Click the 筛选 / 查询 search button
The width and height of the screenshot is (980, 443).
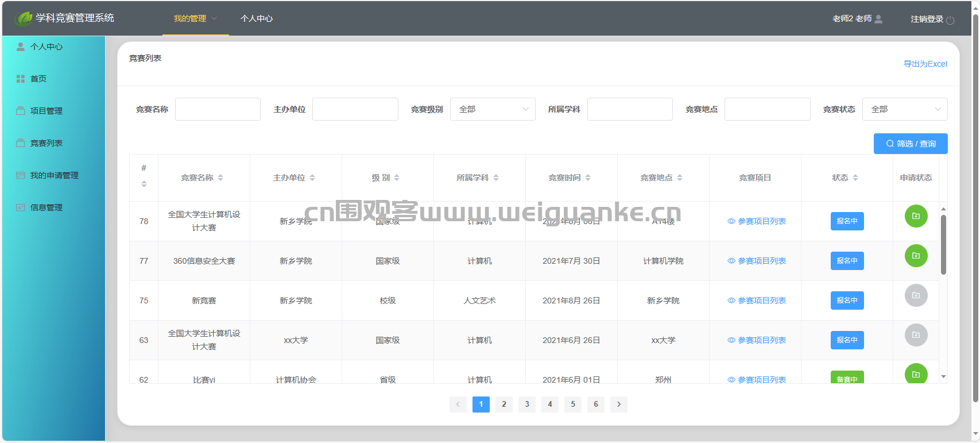[x=911, y=144]
